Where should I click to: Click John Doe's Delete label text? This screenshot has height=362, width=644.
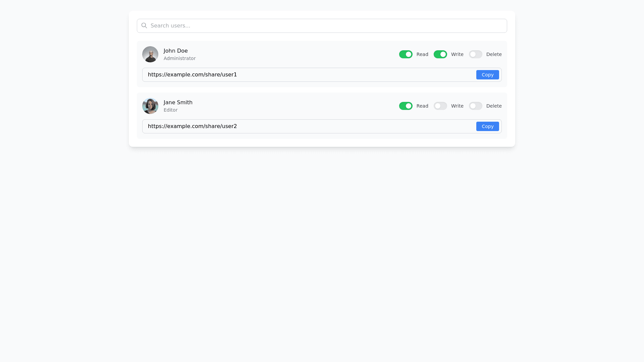[494, 54]
